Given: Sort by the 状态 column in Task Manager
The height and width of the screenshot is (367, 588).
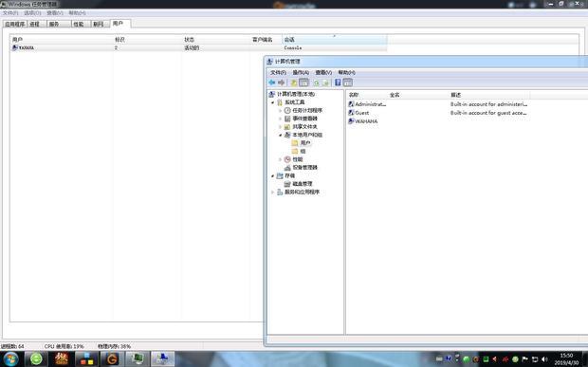Looking at the screenshot, I should pos(215,40).
